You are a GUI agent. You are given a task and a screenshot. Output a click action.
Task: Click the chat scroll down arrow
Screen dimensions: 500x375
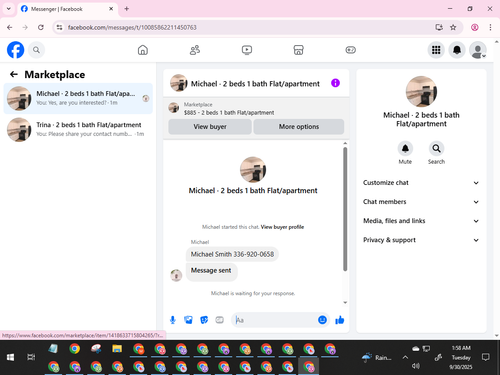[x=345, y=302]
